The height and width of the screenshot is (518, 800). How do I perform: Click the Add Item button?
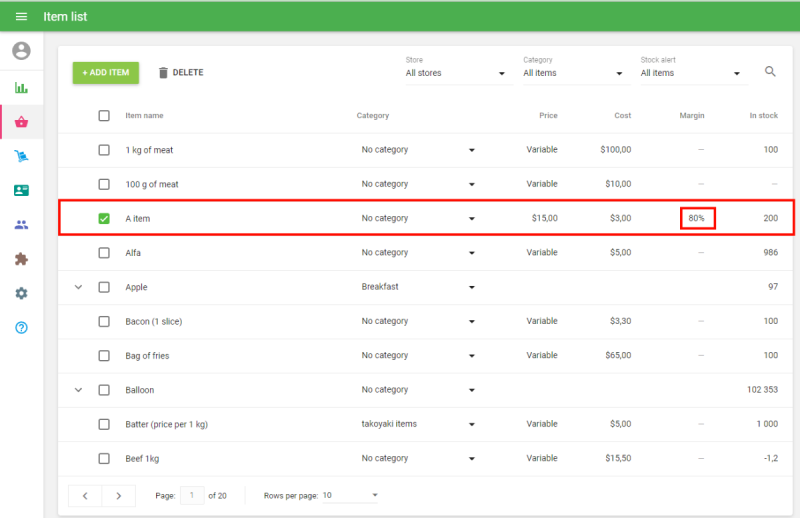tap(106, 73)
